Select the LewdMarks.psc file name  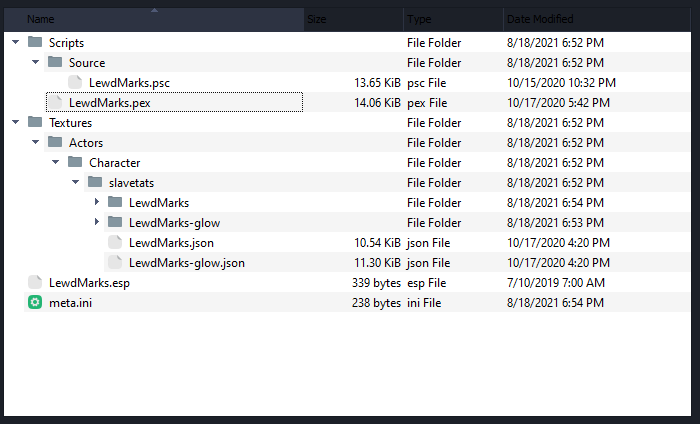coord(129,83)
